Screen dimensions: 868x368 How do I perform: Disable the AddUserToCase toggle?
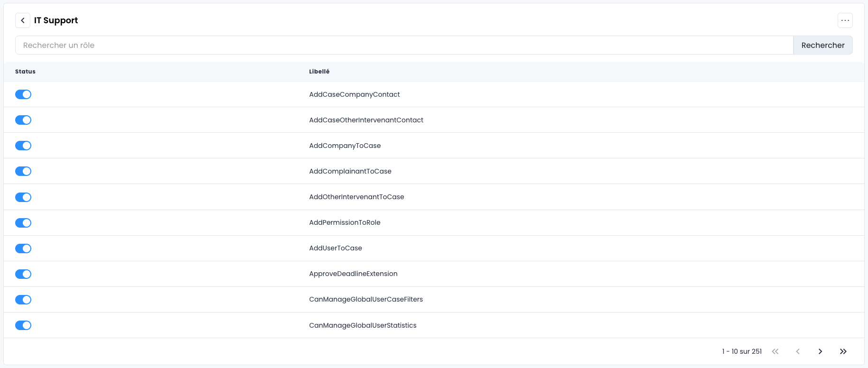(23, 248)
